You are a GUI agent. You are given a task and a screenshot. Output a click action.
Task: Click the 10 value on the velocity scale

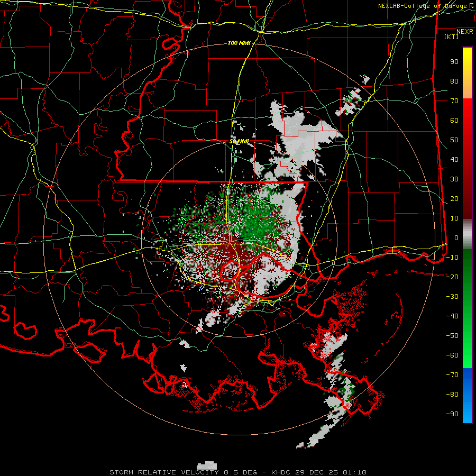point(454,218)
